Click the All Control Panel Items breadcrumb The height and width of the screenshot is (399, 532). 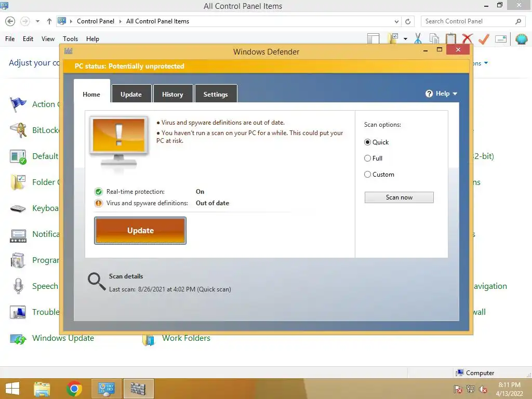click(158, 21)
